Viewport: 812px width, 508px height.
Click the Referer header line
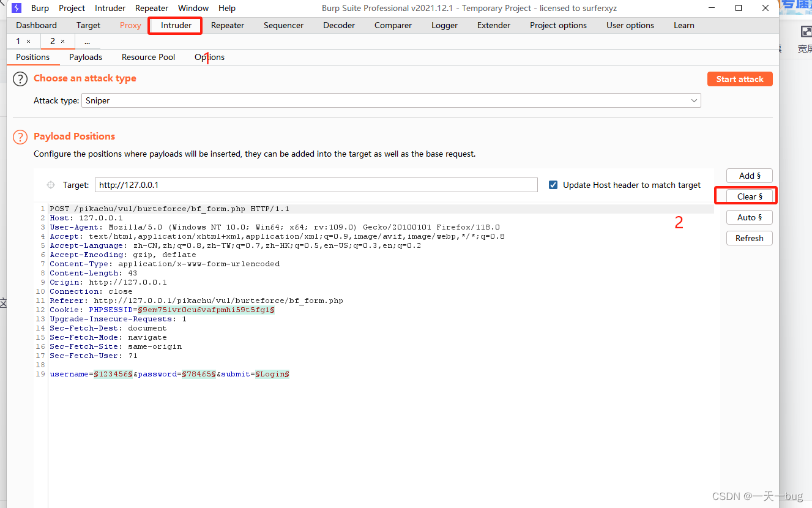pyautogui.click(x=196, y=301)
